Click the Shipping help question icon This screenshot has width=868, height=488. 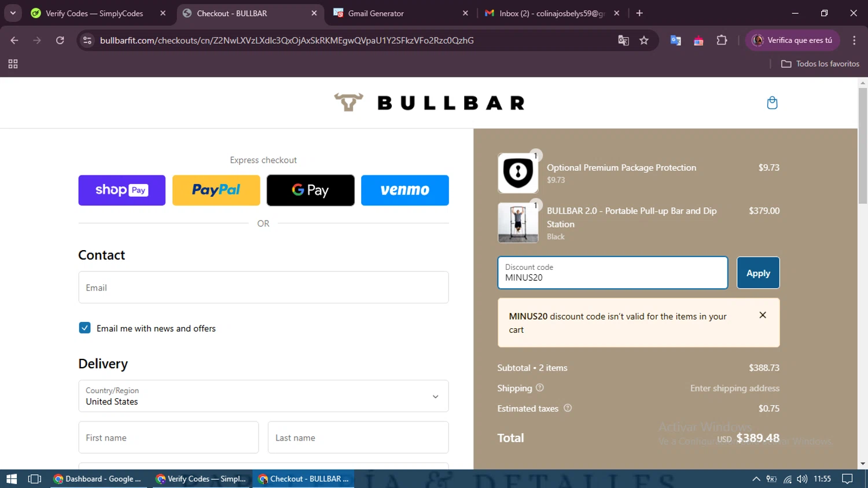click(x=540, y=388)
